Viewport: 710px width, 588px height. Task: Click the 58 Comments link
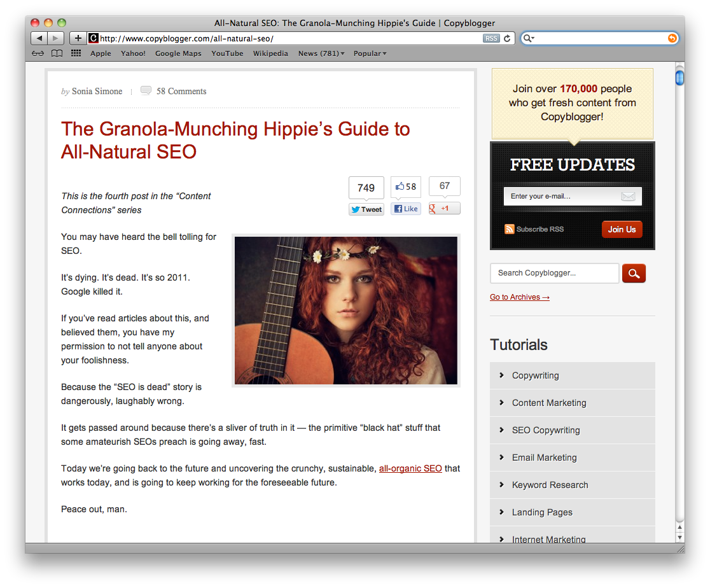pyautogui.click(x=181, y=91)
